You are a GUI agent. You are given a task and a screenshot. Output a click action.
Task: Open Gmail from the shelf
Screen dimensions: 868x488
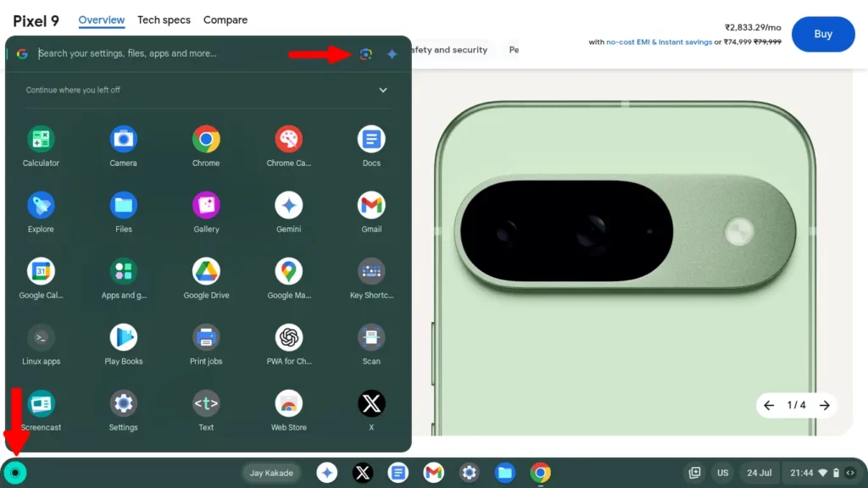click(433, 473)
